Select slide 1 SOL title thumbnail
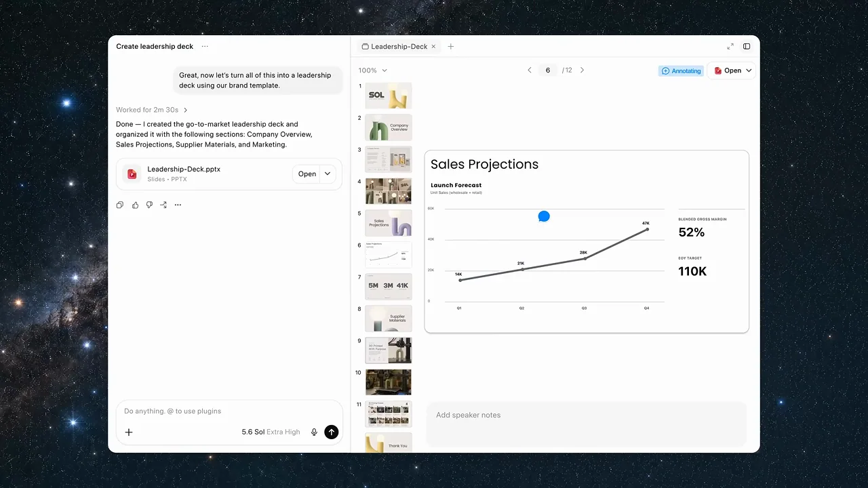 click(x=389, y=96)
